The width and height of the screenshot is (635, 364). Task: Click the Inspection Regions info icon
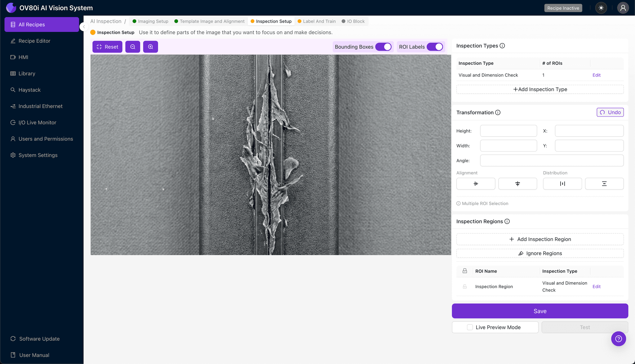tap(507, 221)
